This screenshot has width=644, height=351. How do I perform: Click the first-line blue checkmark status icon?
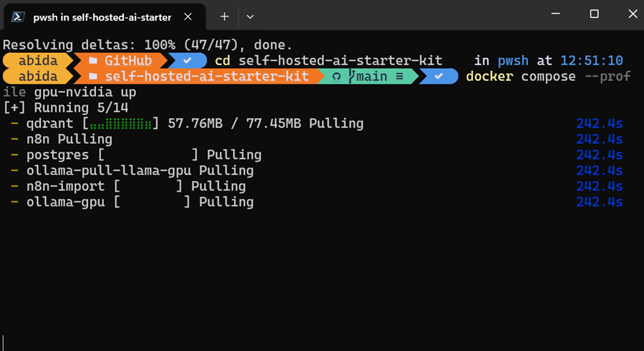[x=187, y=60]
